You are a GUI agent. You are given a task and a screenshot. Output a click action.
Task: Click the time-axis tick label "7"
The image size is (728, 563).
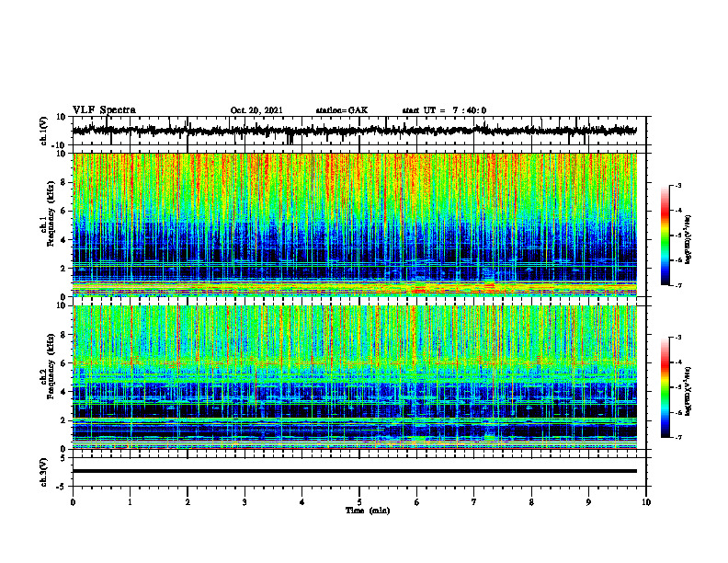point(473,502)
